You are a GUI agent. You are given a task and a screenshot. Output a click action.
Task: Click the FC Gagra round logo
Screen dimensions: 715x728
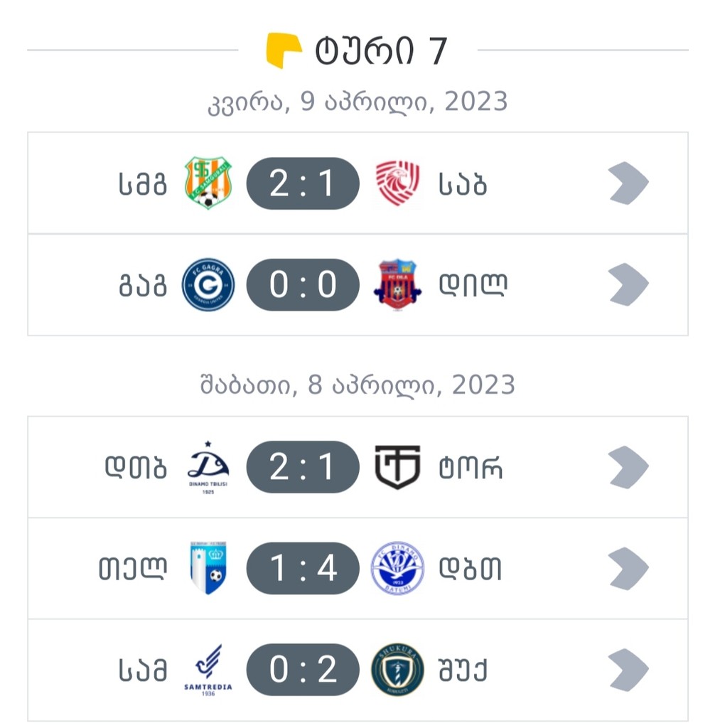click(208, 284)
